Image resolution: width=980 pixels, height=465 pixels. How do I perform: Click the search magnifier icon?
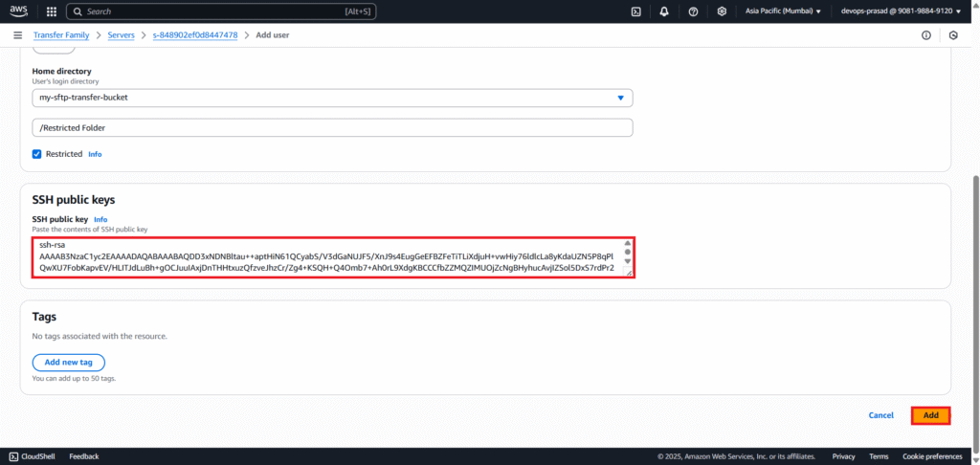click(78, 11)
